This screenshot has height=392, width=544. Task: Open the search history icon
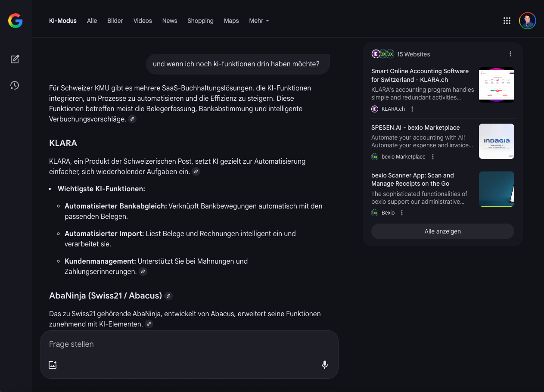15,85
